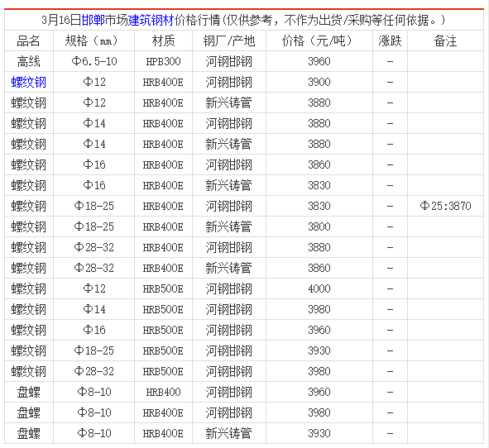Select the 规格（mm）column header
The width and height of the screenshot is (489, 448).
[93, 41]
